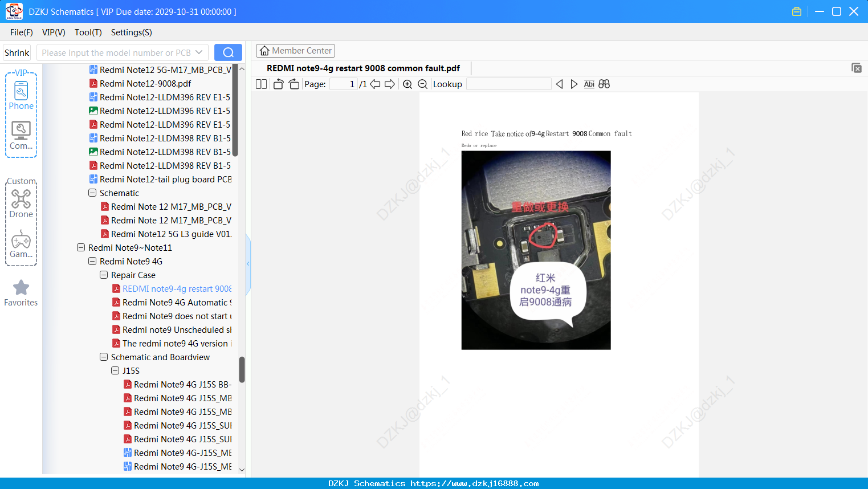Open the File(F) menu
The height and width of the screenshot is (489, 868).
[x=22, y=32]
